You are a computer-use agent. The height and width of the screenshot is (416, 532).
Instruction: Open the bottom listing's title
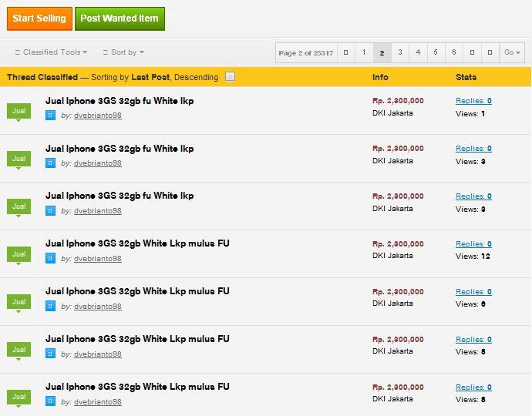137,387
